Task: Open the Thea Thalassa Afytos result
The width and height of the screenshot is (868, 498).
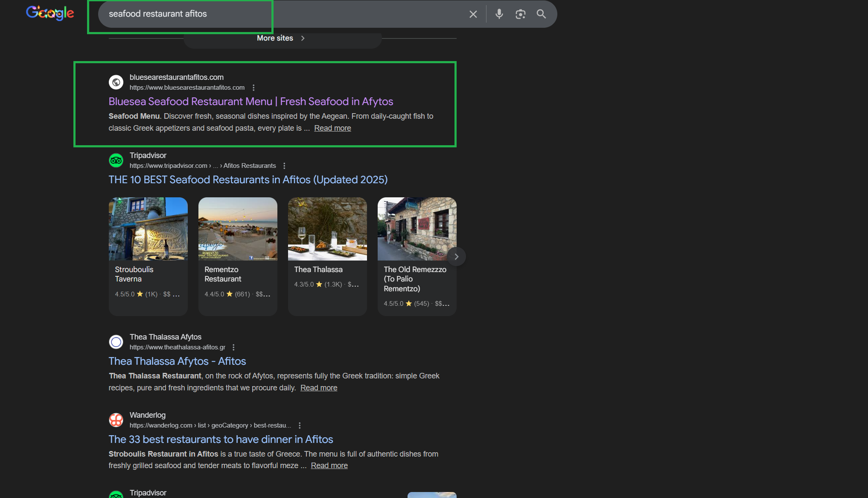Action: 177,361
